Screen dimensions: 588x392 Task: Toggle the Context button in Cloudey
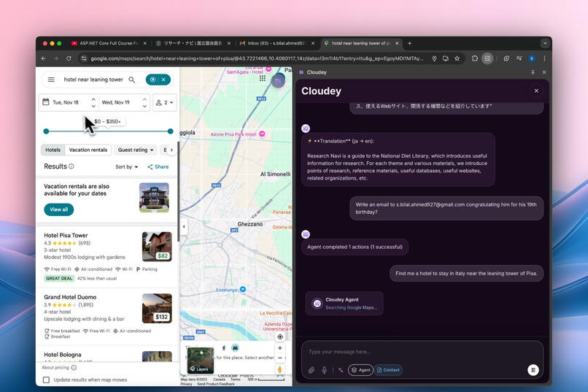pos(388,370)
